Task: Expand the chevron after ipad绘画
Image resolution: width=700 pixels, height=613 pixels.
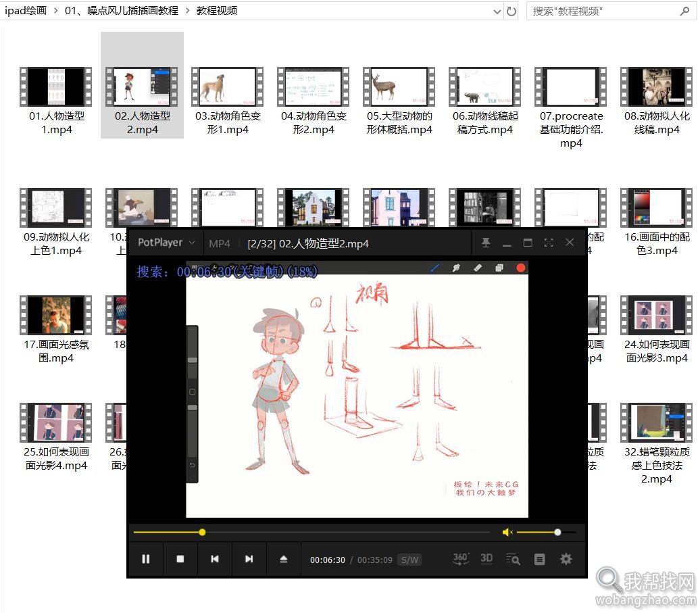Action: pyautogui.click(x=56, y=10)
